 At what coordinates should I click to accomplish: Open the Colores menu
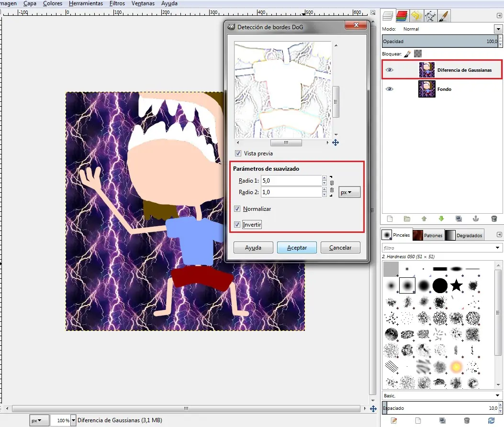[53, 3]
